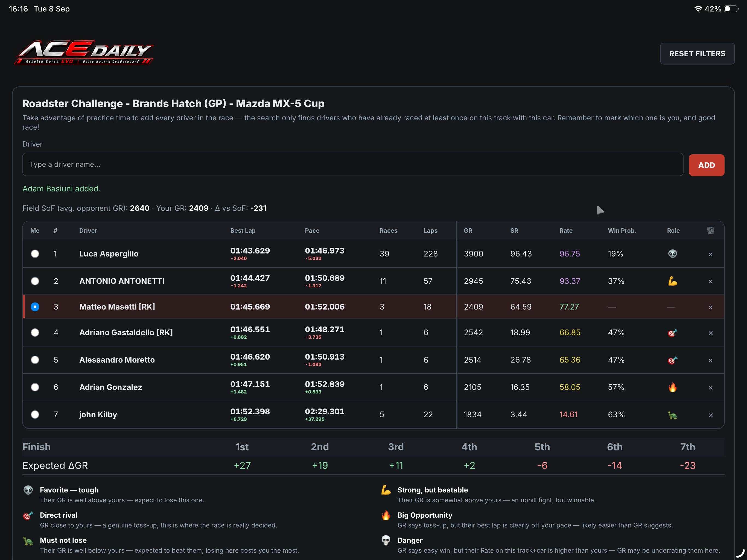Click the Pace column header
747x560 pixels.
(312, 231)
